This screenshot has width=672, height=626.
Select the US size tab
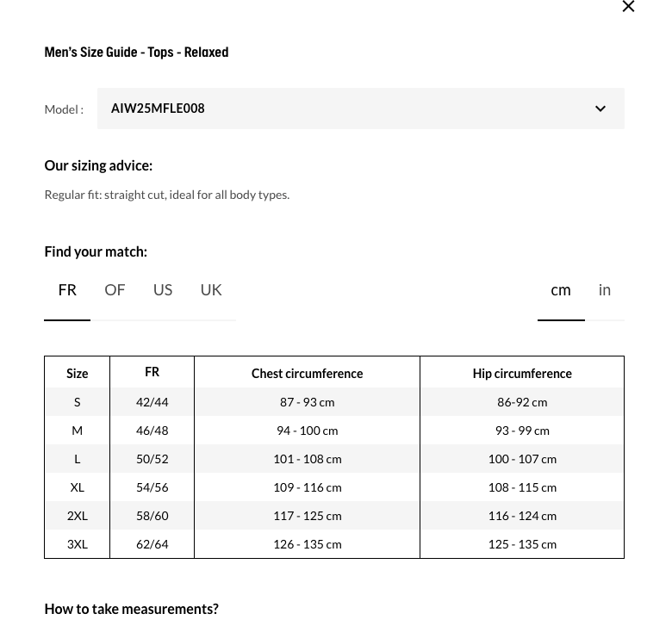click(163, 290)
